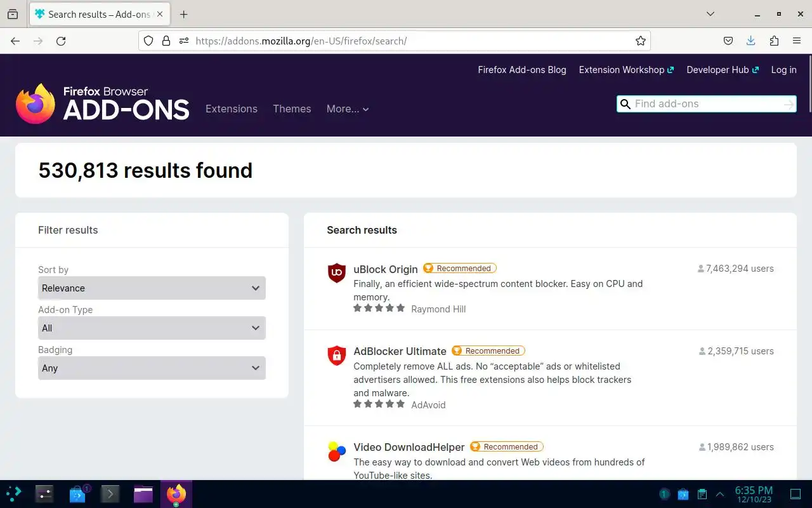Open the Add-on Type dropdown
This screenshot has width=812, height=508.
tap(152, 328)
